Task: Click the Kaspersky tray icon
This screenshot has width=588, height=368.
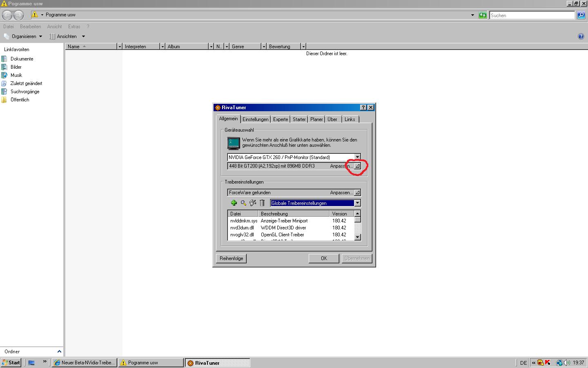Action: [548, 363]
